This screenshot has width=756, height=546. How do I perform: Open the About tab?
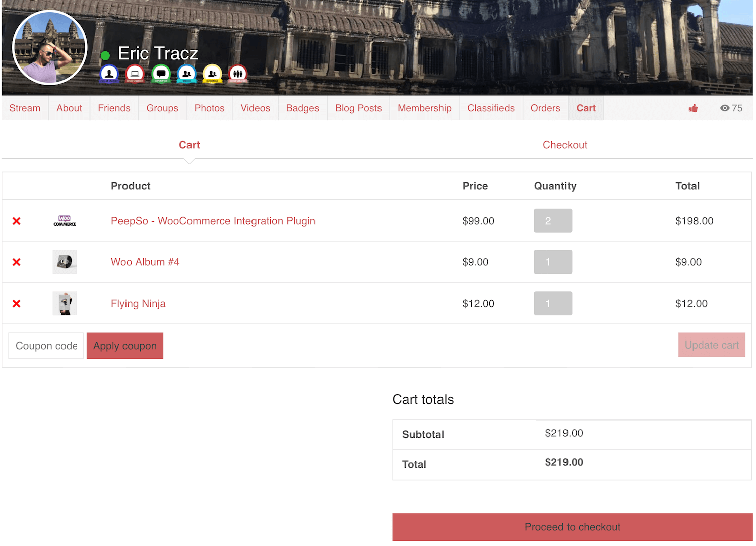pyautogui.click(x=69, y=108)
